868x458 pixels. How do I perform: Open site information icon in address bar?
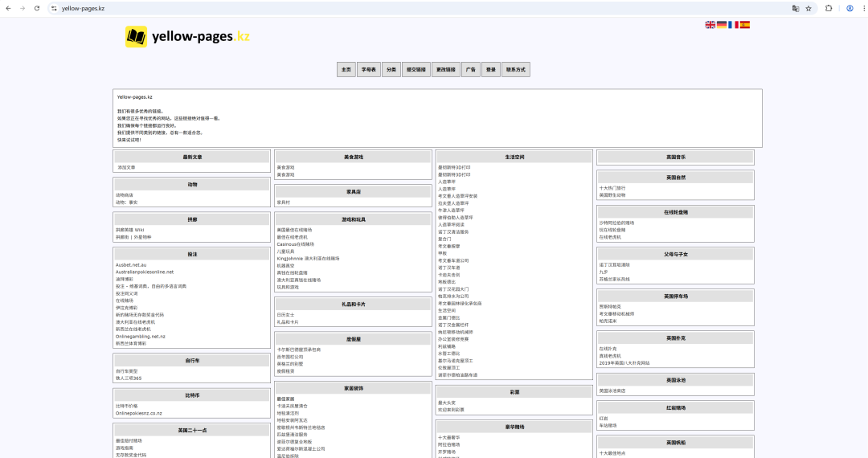54,8
